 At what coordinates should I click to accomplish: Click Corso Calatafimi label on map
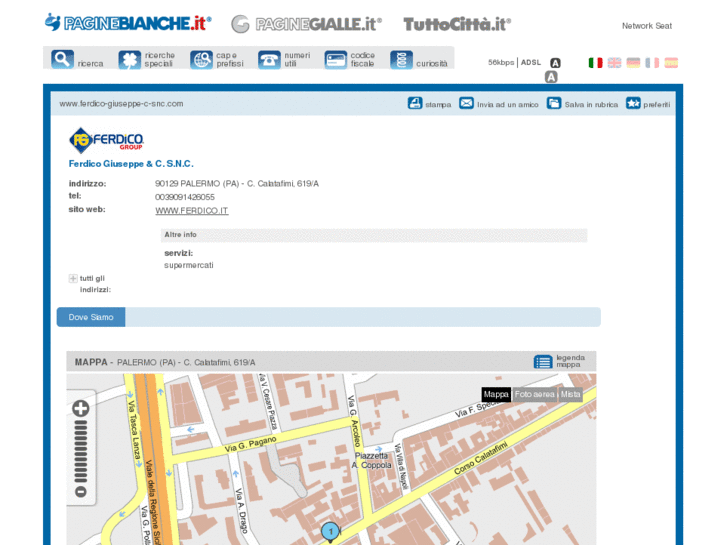point(481,458)
